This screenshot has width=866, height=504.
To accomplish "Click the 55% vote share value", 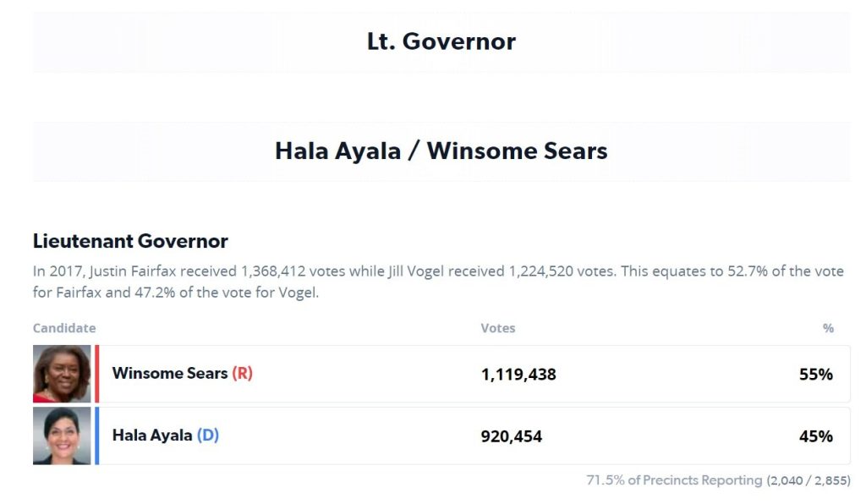I will click(x=816, y=375).
